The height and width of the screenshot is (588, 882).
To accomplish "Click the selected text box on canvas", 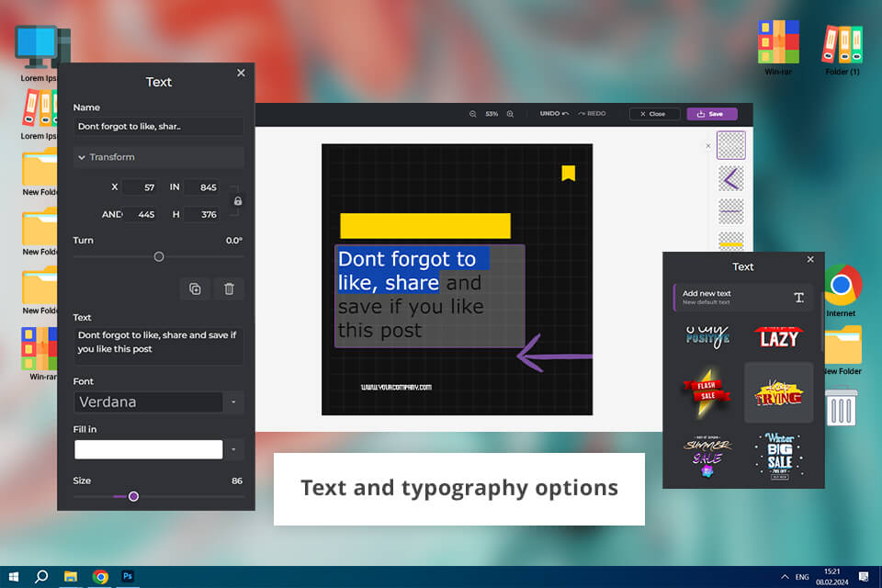I will (430, 296).
